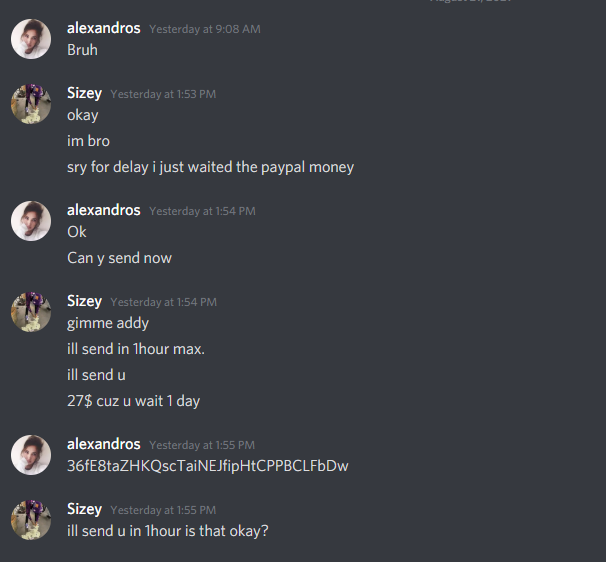Click alexandros username above the crypto address

104,444
